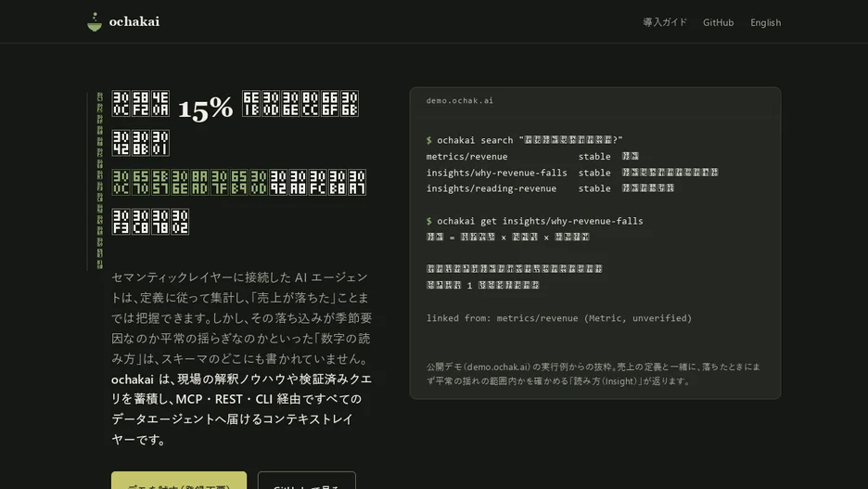Click the demo.ochak.ai terminal title

tap(459, 101)
